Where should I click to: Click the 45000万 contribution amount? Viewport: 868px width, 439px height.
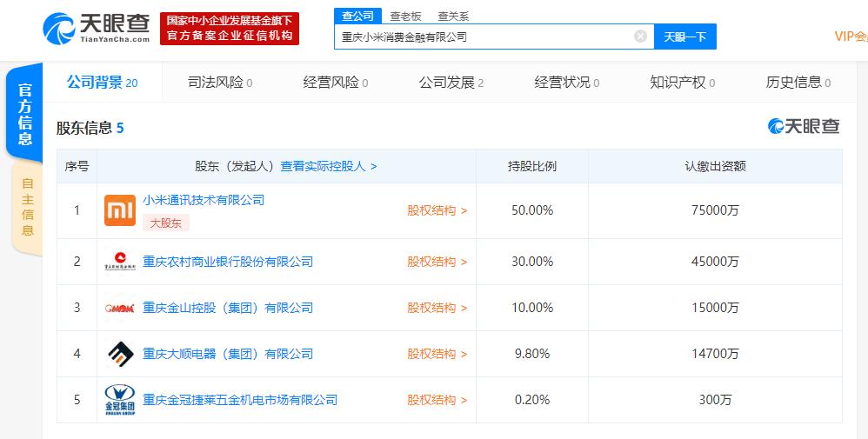[715, 262]
